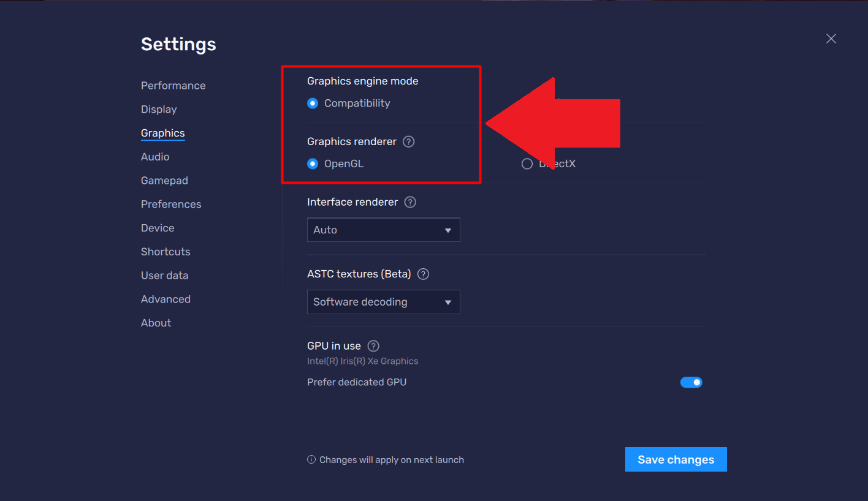Image resolution: width=868 pixels, height=501 pixels.
Task: Open GPU in use help icon
Action: click(373, 346)
